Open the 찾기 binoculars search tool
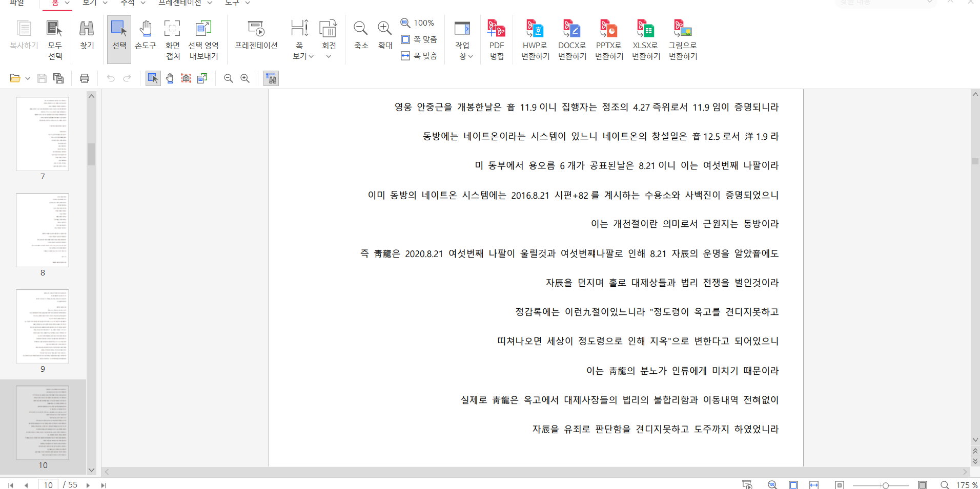Image resolution: width=980 pixels, height=489 pixels. click(87, 36)
